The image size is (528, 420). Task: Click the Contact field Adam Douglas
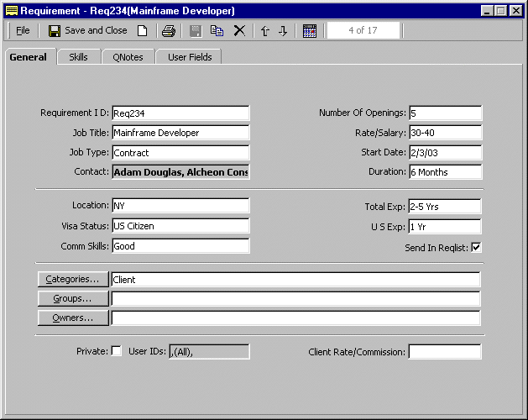(x=180, y=172)
